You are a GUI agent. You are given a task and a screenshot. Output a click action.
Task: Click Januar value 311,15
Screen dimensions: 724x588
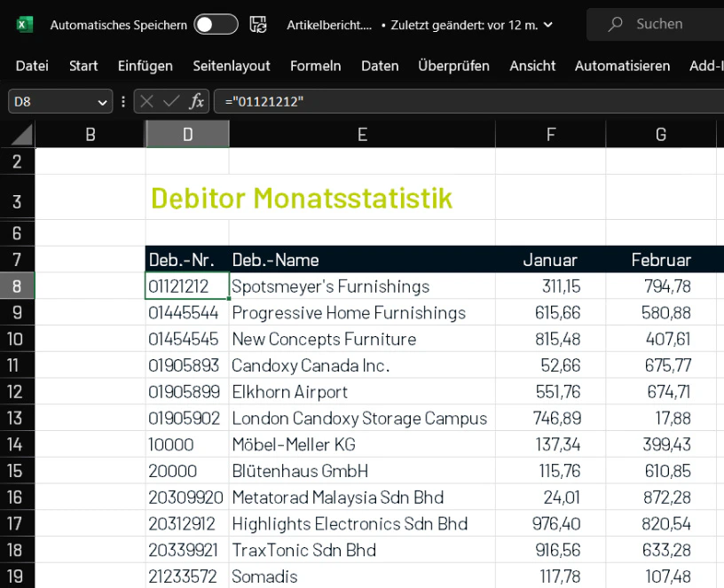pyautogui.click(x=550, y=286)
